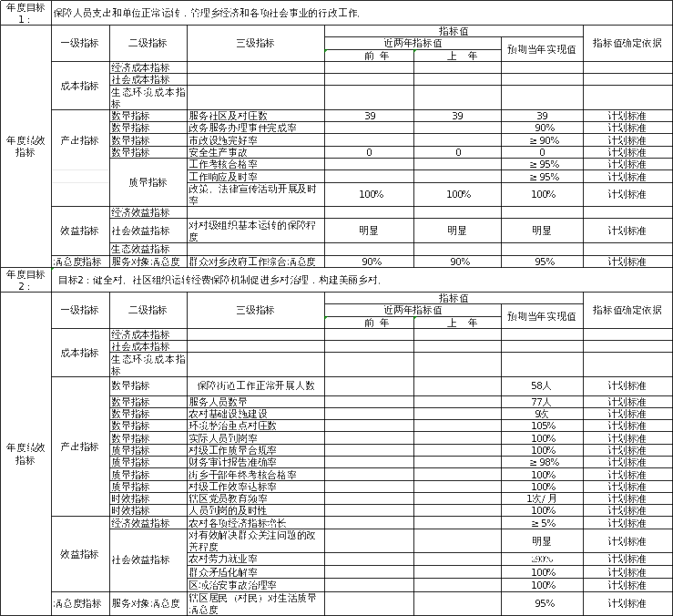Click 指标值确定依据 header of first table
This screenshot has height=616, width=673.
pos(627,43)
